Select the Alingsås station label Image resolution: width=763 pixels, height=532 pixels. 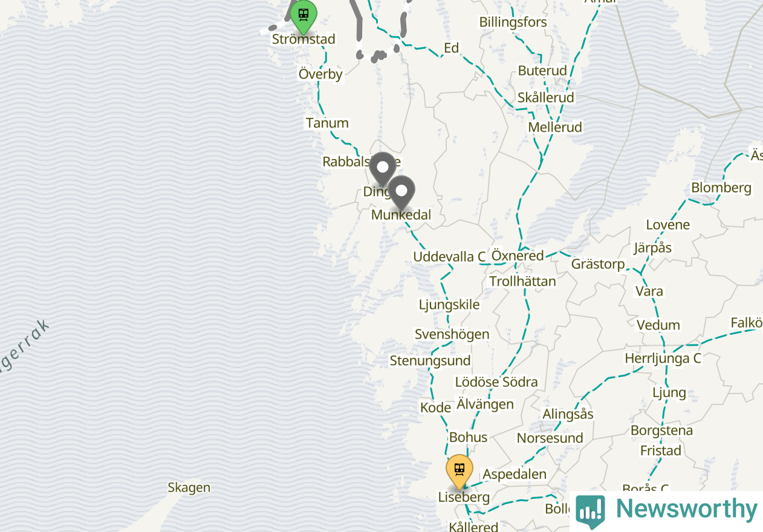pos(568,414)
